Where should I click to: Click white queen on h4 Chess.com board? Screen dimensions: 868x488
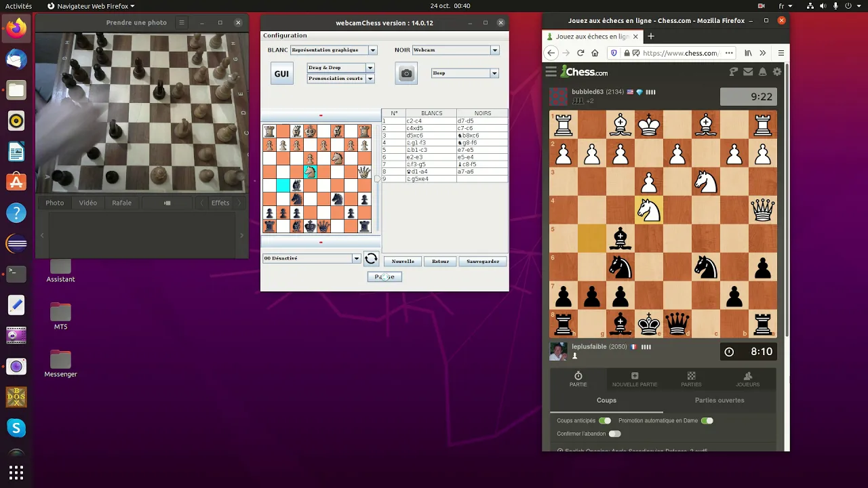763,210
